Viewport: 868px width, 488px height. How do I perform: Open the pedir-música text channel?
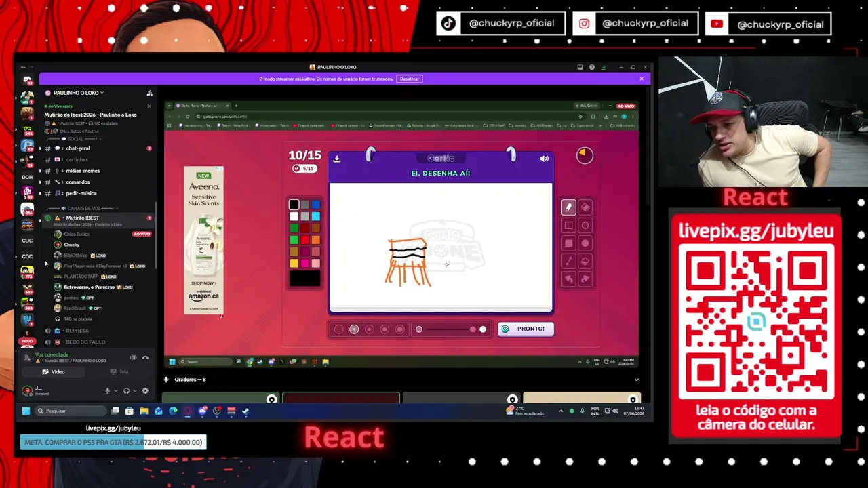pos(98,193)
